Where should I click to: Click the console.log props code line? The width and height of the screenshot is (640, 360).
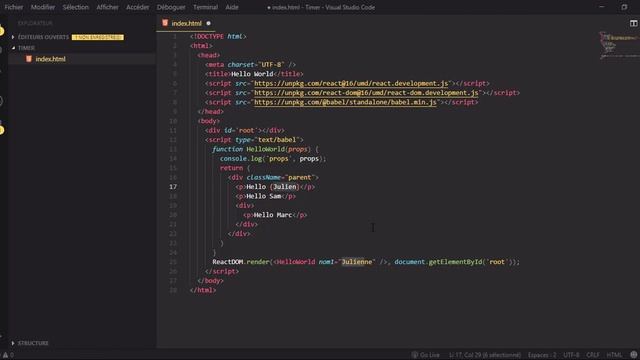tap(273, 159)
